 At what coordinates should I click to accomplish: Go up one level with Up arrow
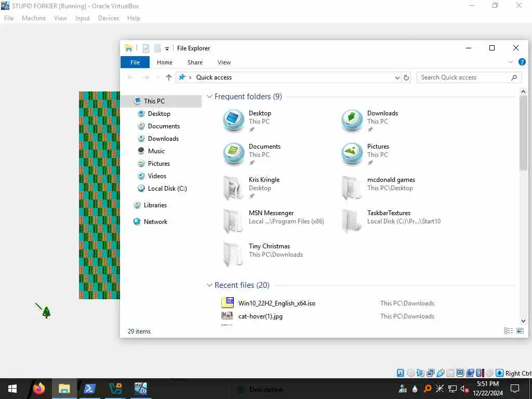pos(169,77)
